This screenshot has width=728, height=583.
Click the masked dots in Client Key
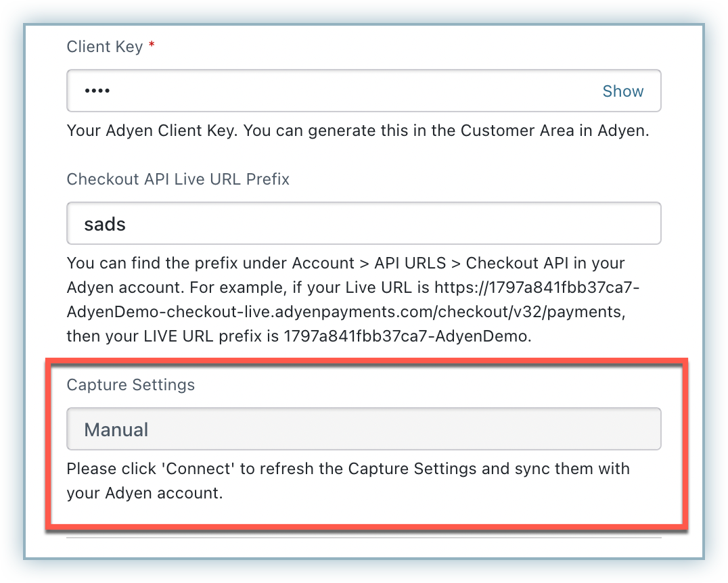coord(97,91)
